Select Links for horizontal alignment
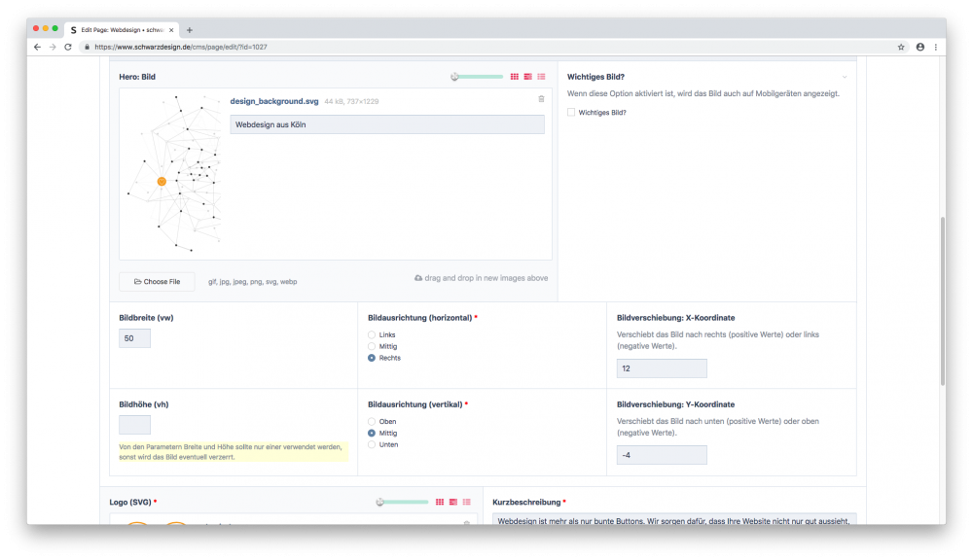The width and height of the screenshot is (973, 560). point(372,334)
